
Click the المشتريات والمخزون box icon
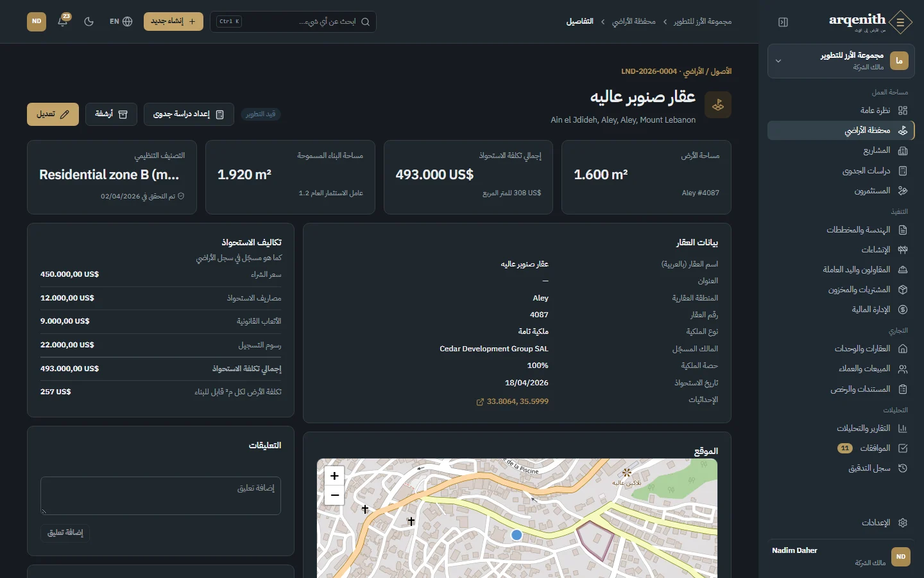point(903,290)
